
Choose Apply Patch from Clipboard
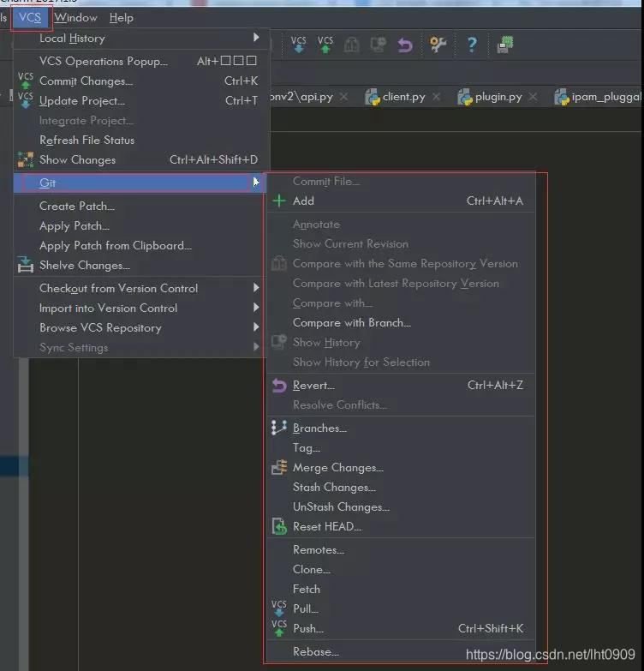click(139, 245)
